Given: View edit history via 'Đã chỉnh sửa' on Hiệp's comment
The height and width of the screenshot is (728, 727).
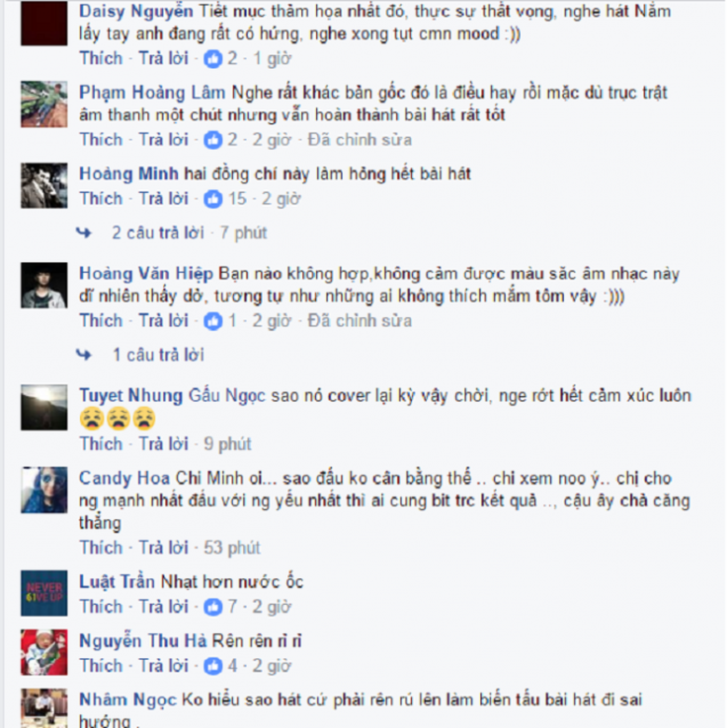Looking at the screenshot, I should coord(360,321).
